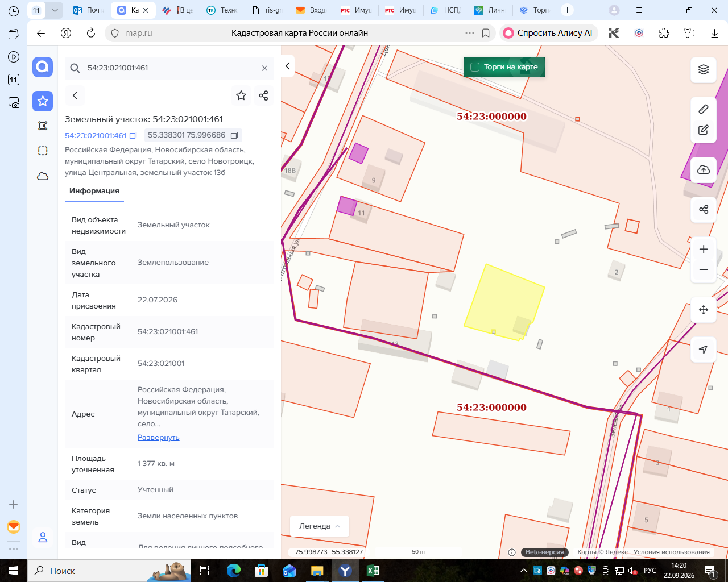This screenshot has width=728, height=582.
Task: Share the map view via right-side share icon
Action: click(704, 210)
